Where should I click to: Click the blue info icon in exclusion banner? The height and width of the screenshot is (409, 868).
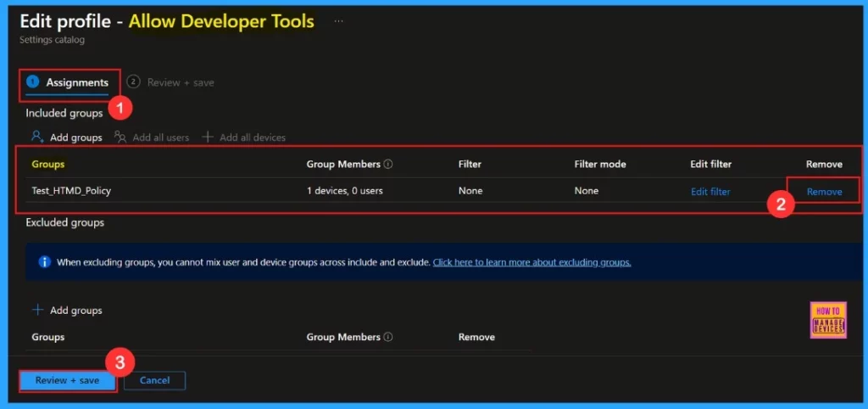tap(45, 261)
